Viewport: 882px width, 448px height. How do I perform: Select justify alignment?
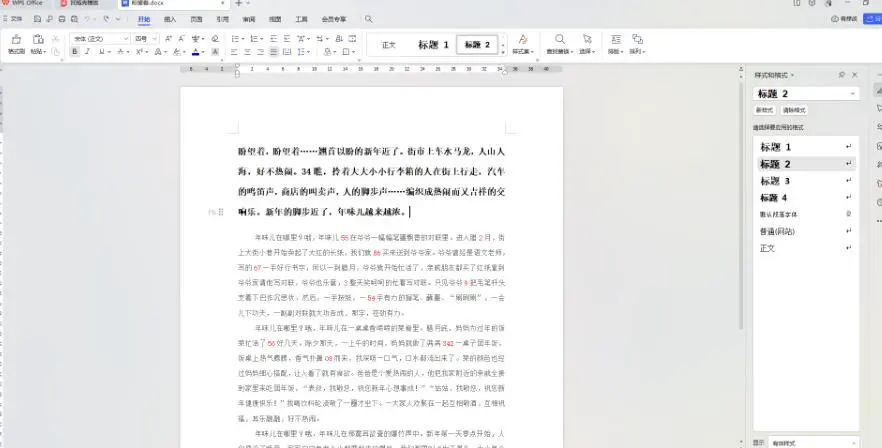pyautogui.click(x=273, y=52)
